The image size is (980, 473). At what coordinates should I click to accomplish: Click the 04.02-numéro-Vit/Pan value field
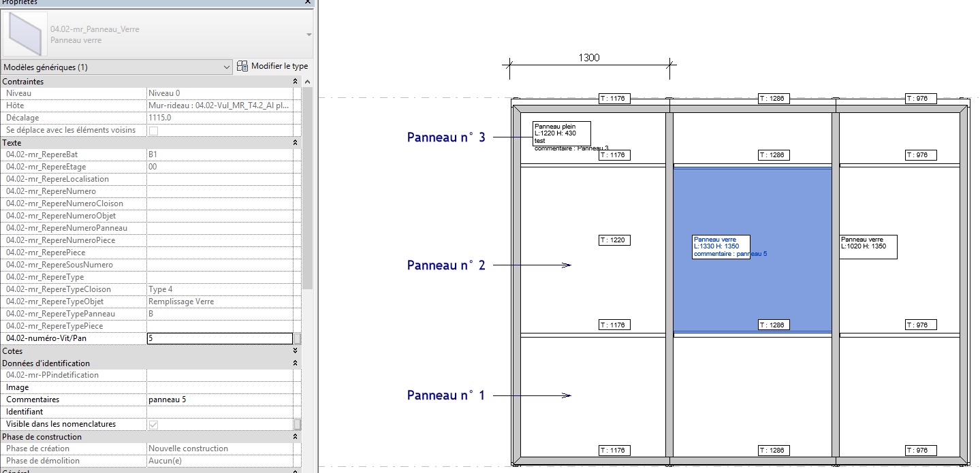click(x=219, y=338)
